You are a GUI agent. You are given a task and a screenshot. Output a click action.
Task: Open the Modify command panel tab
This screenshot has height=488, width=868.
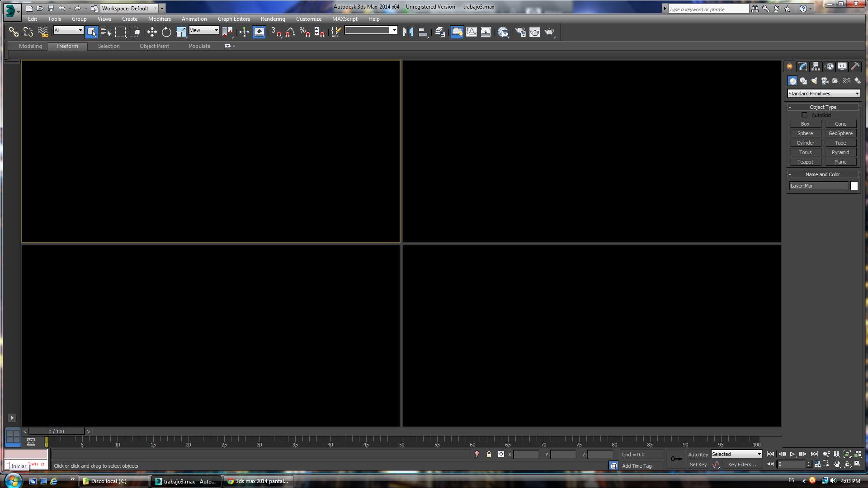click(x=802, y=66)
